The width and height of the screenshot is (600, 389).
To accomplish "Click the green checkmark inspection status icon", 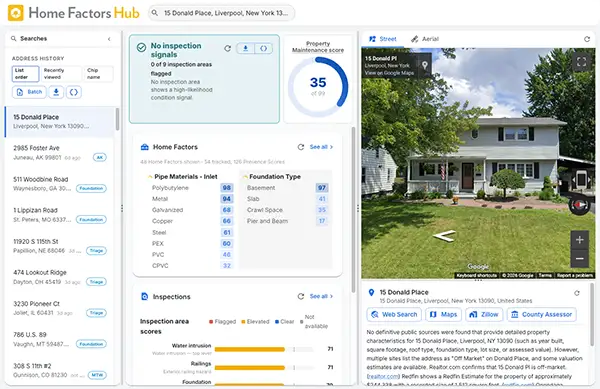I will [x=141, y=47].
